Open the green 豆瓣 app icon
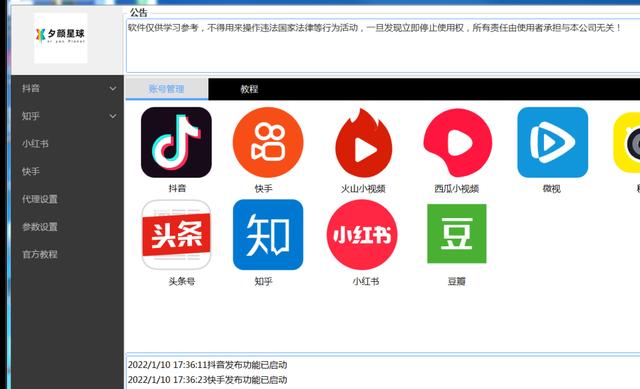Image resolution: width=640 pixels, height=389 pixels. (x=457, y=233)
